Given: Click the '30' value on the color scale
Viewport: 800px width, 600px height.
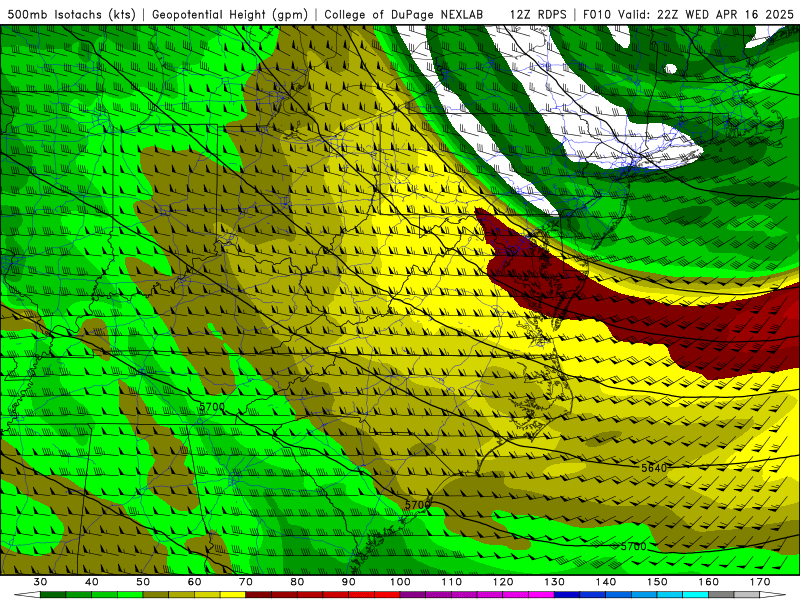Looking at the screenshot, I should point(40,582).
